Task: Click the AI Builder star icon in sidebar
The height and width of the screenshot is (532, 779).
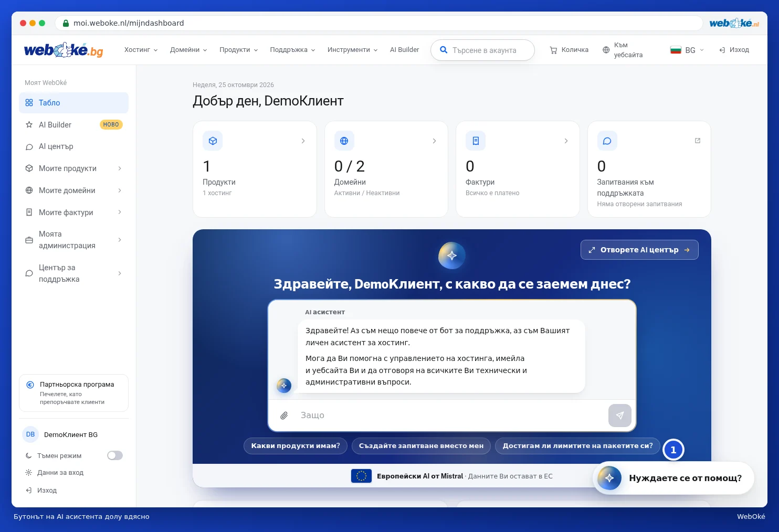Action: tap(29, 125)
